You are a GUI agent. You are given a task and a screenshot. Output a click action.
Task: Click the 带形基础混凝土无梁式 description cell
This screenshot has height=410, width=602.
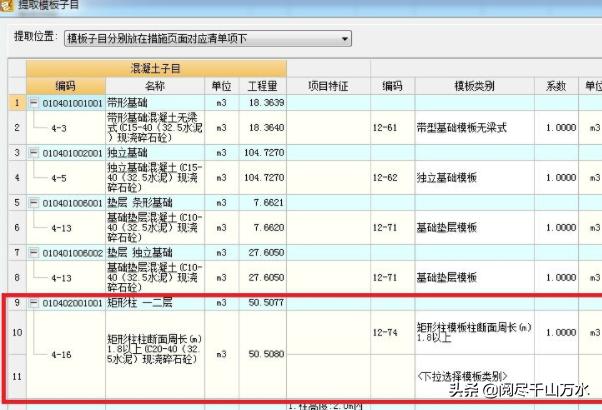click(x=155, y=127)
